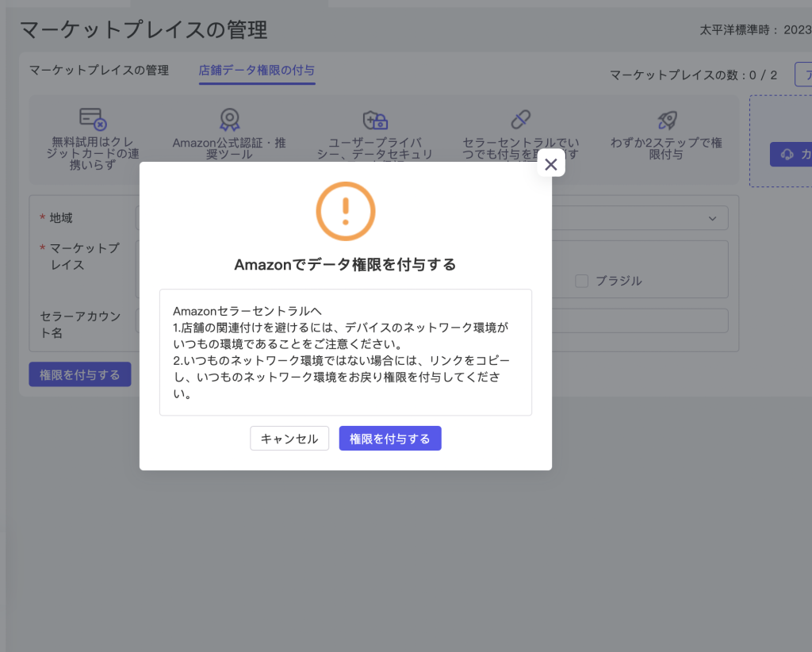The width and height of the screenshot is (812, 652).
Task: Click the マーケットプレイスの数 counter text
Action: [693, 75]
